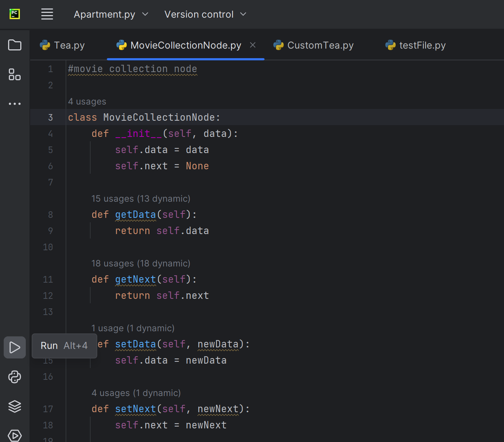Open the Services tool window icon
This screenshot has width=504, height=442.
pos(15,435)
